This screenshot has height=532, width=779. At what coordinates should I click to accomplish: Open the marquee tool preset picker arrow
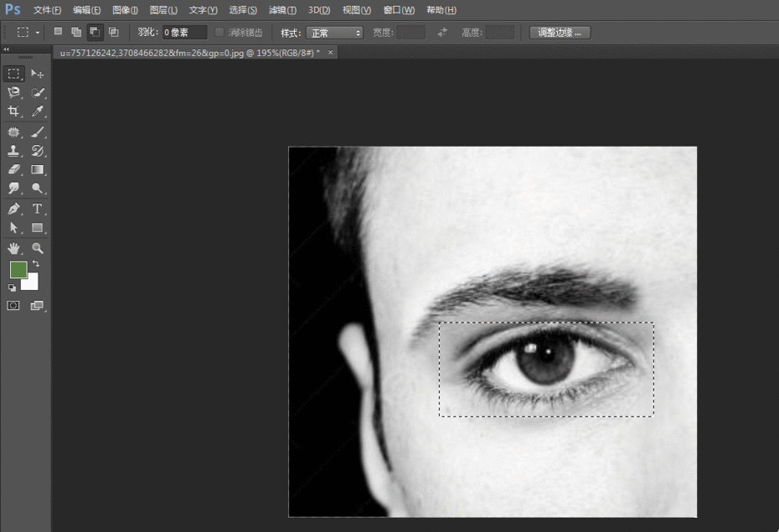pos(38,33)
